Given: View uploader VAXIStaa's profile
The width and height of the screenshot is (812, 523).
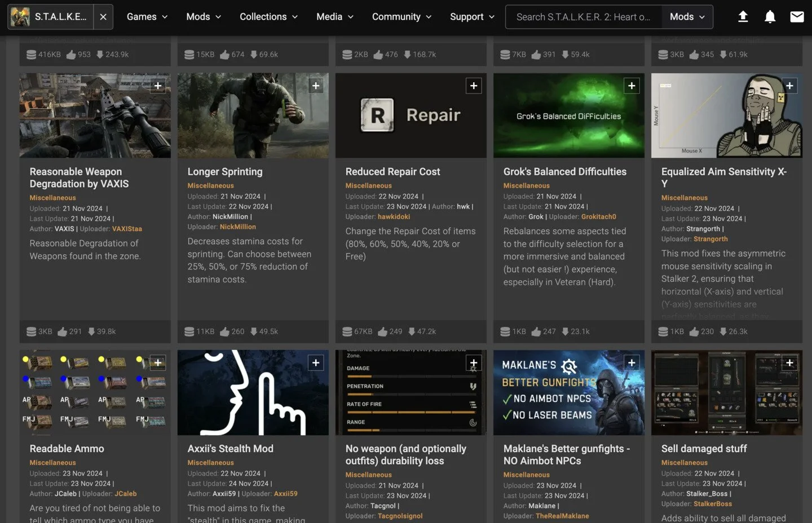Looking at the screenshot, I should (127, 229).
